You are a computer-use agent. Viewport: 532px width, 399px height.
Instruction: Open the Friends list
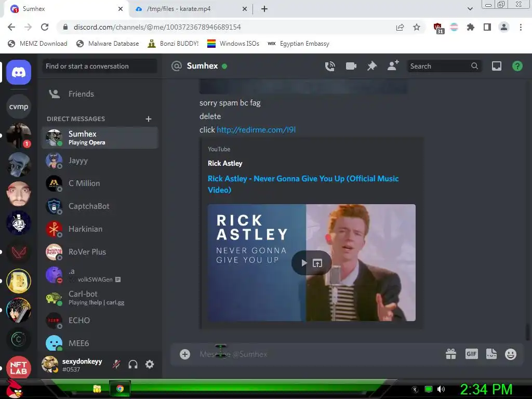[x=100, y=94]
